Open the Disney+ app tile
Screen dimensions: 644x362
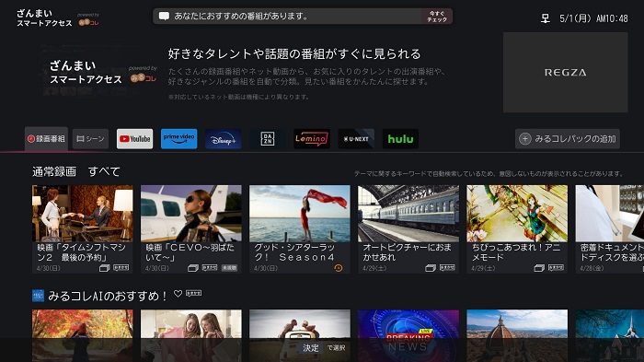223,139
